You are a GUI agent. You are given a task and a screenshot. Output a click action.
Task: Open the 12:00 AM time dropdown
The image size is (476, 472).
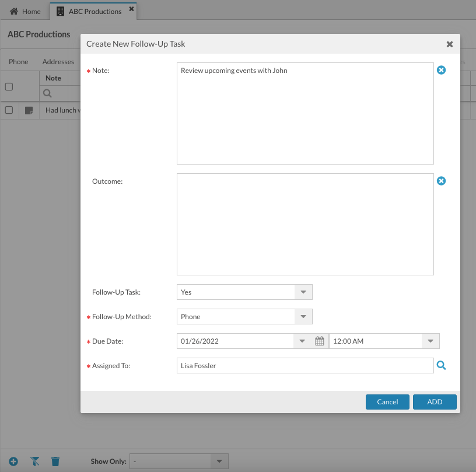point(430,341)
